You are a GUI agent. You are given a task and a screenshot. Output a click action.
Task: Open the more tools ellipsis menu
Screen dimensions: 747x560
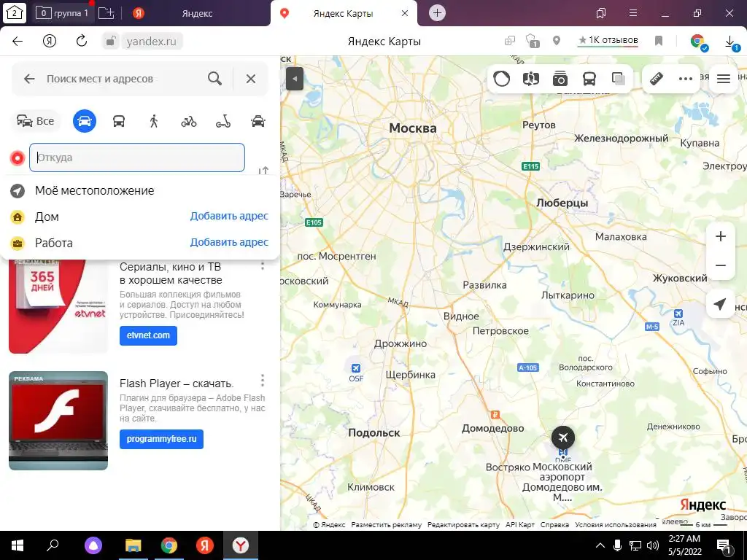point(686,79)
